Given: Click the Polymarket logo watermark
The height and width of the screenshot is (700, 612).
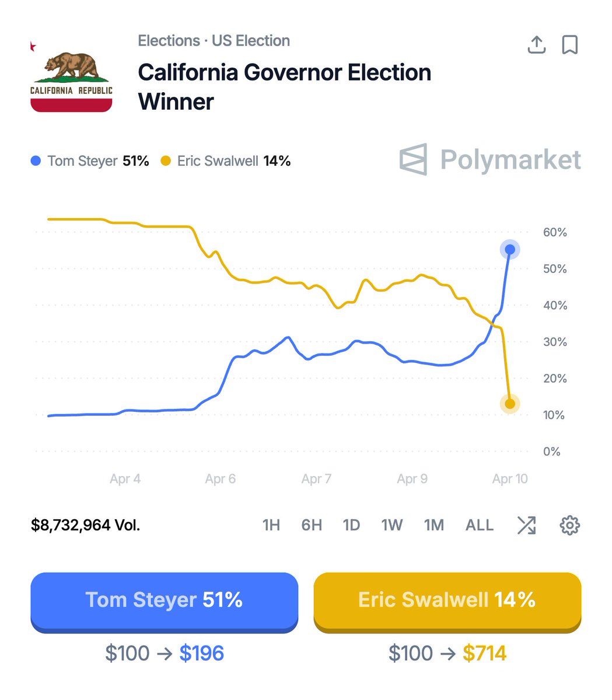Looking at the screenshot, I should tap(490, 159).
